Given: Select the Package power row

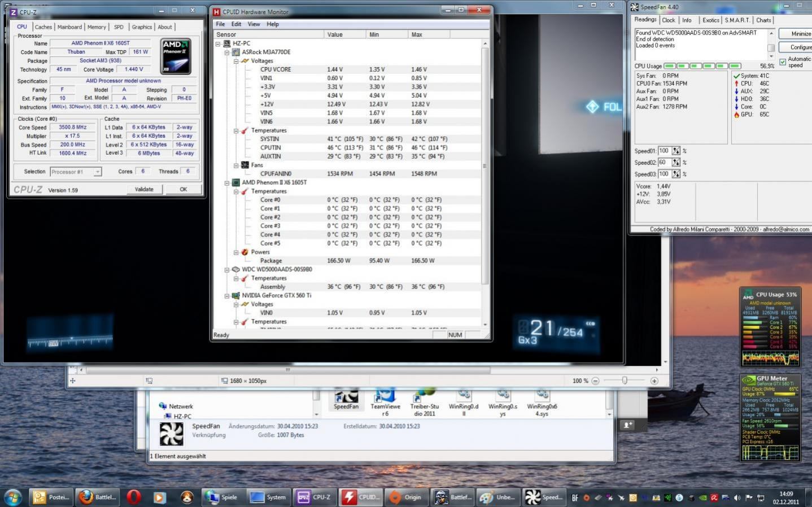Looking at the screenshot, I should click(x=347, y=261).
